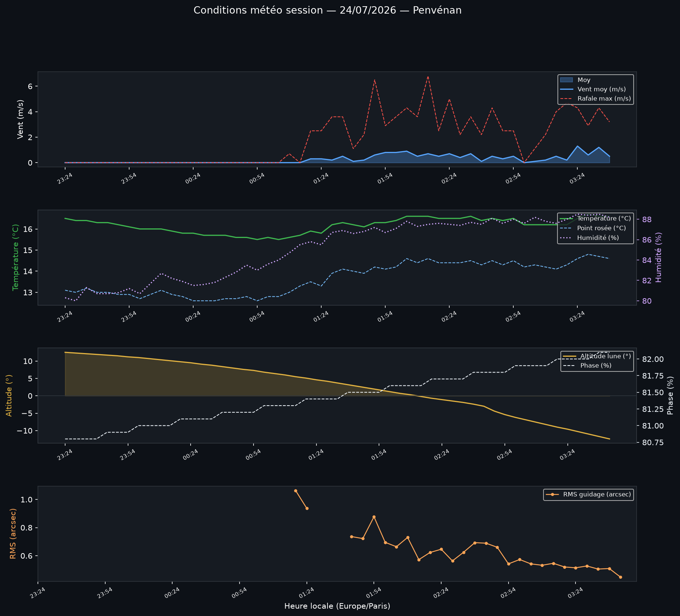Click the '−10' tick on the Altitude axis

pyautogui.click(x=25, y=431)
